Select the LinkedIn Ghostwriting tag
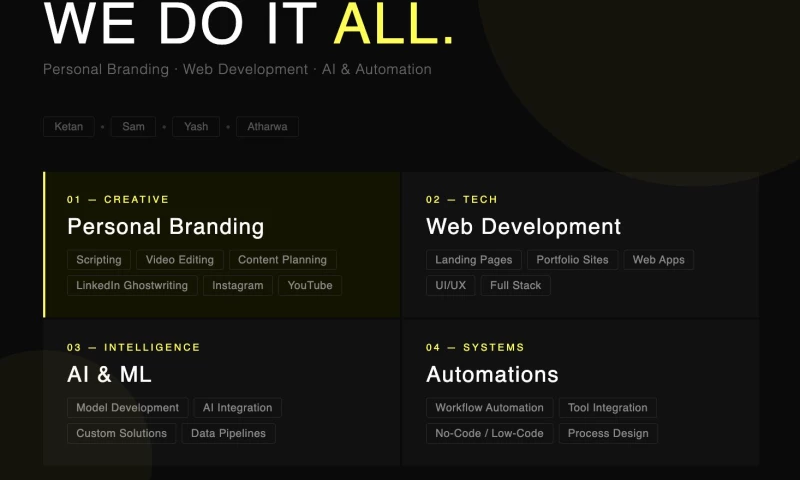 (x=132, y=285)
